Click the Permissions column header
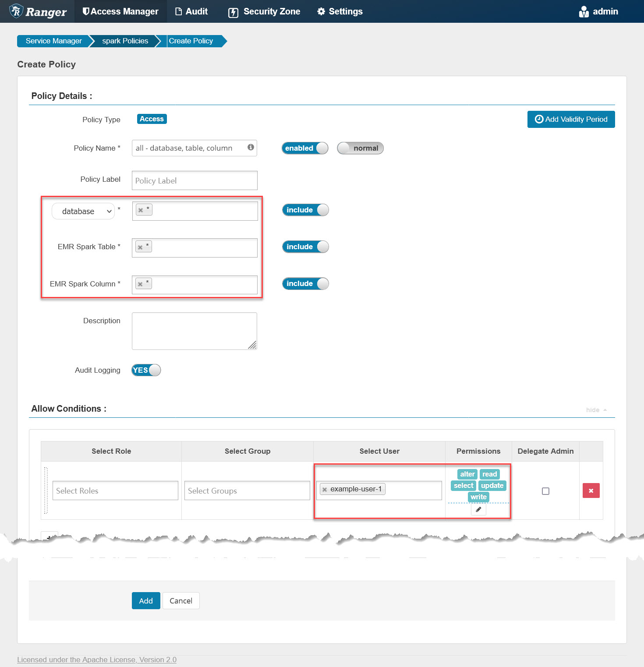 pyautogui.click(x=478, y=451)
